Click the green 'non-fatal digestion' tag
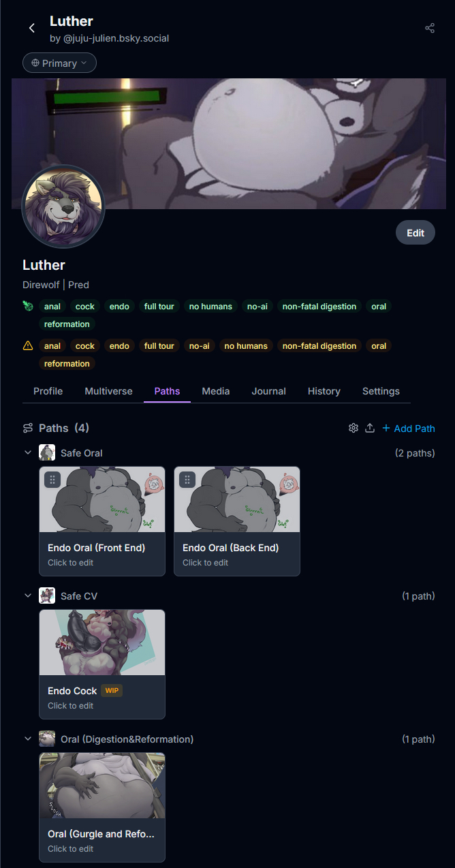The height and width of the screenshot is (868, 455). (x=319, y=307)
